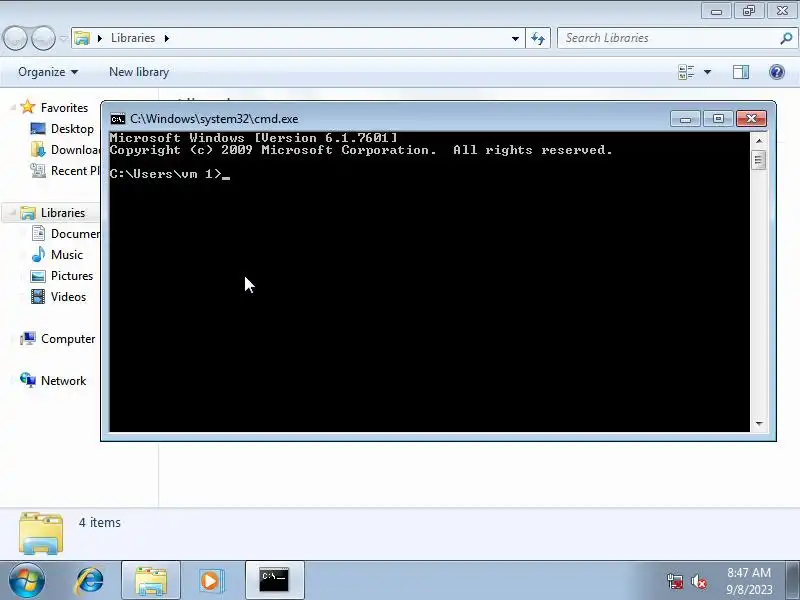800x600 pixels.
Task: Open the Organize menu
Action: pyautogui.click(x=48, y=72)
